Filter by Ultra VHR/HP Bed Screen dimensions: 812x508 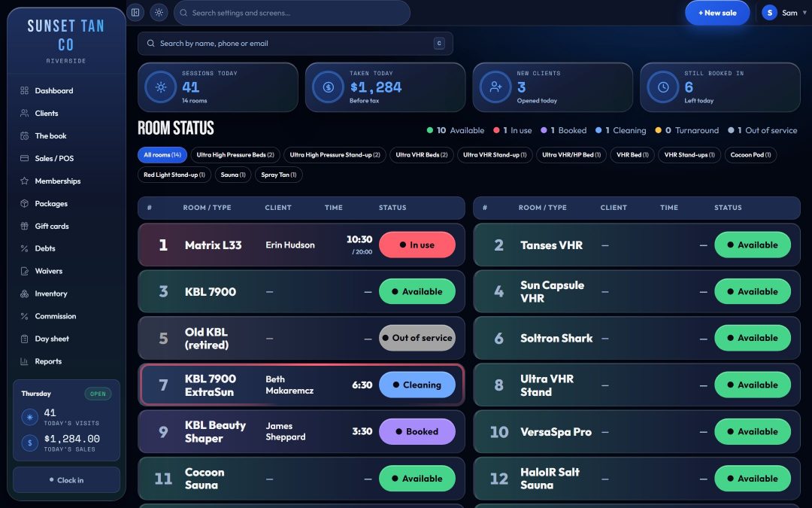571,154
